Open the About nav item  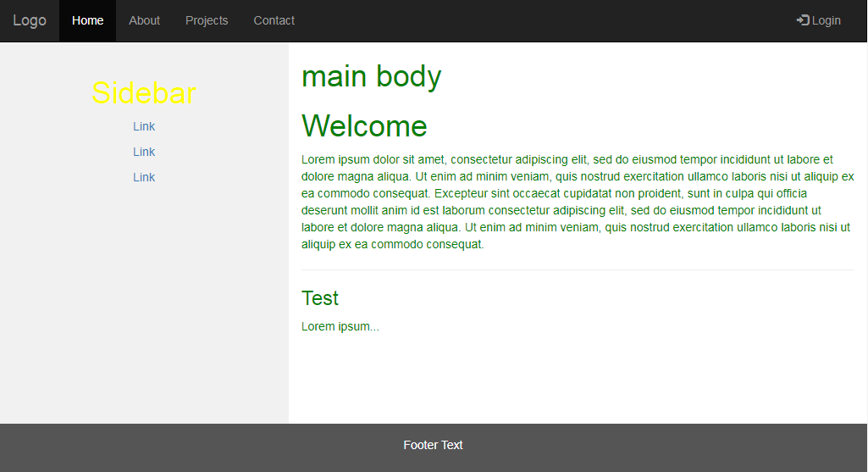click(x=145, y=20)
